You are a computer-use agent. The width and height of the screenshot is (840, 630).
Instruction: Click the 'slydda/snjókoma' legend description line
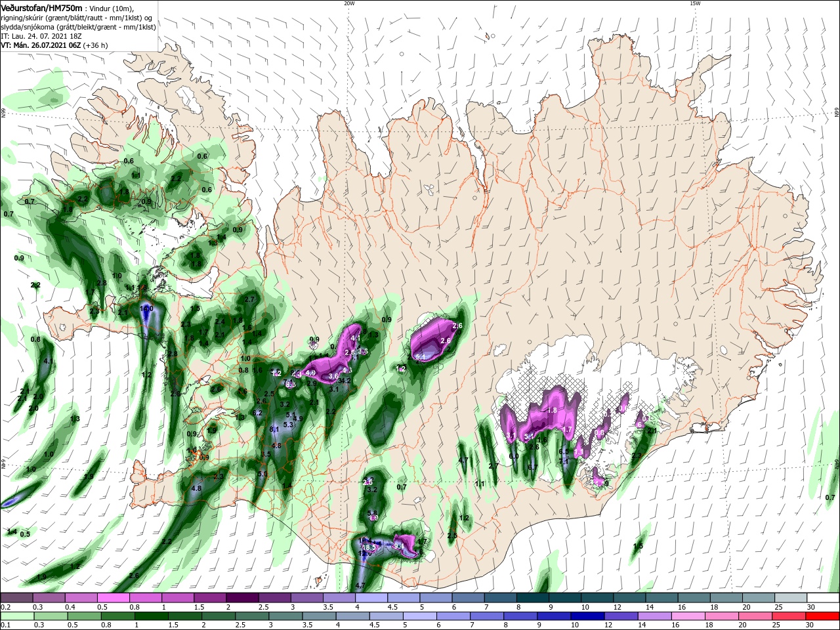[78, 28]
